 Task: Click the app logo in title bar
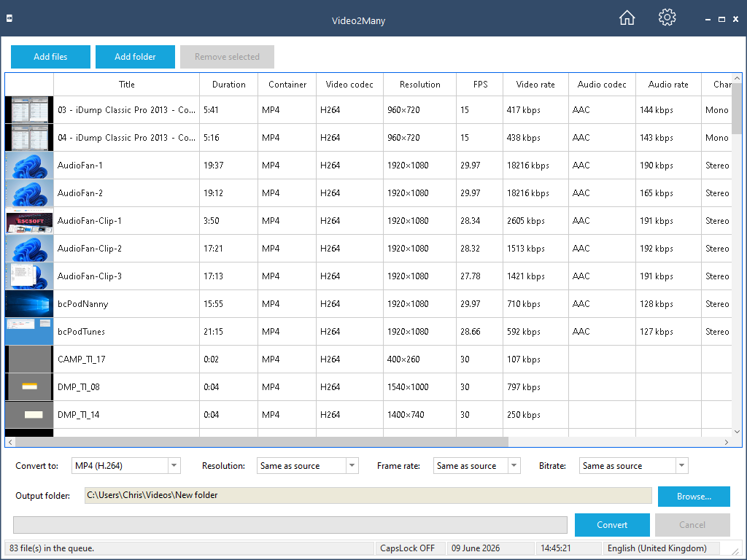coord(9,18)
